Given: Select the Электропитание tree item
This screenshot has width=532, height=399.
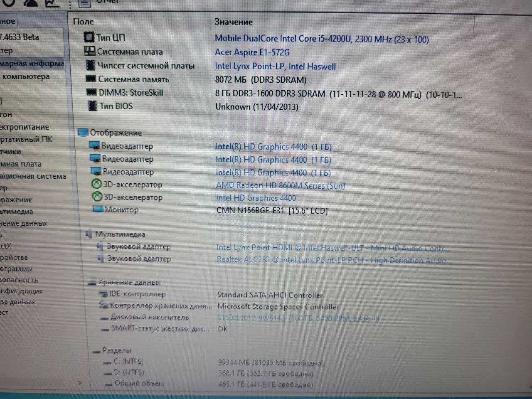Looking at the screenshot, I should pos(25,127).
